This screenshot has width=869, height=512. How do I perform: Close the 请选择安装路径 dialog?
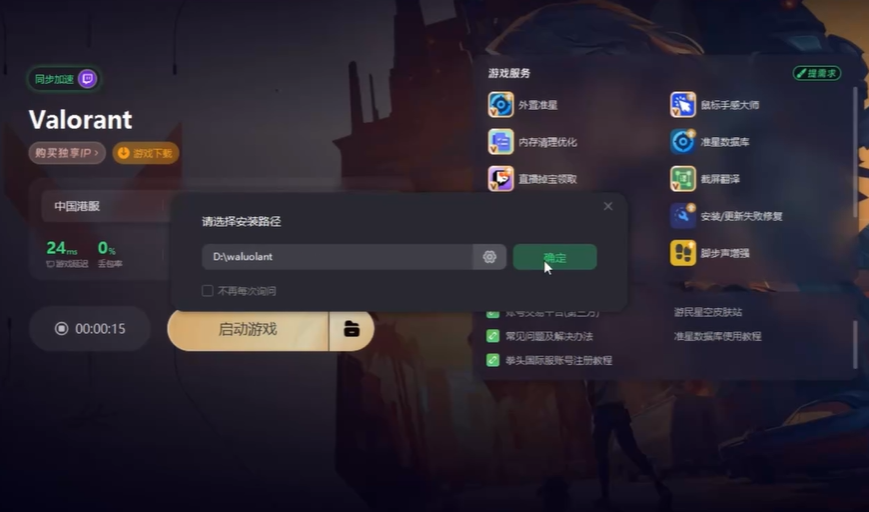(x=608, y=206)
